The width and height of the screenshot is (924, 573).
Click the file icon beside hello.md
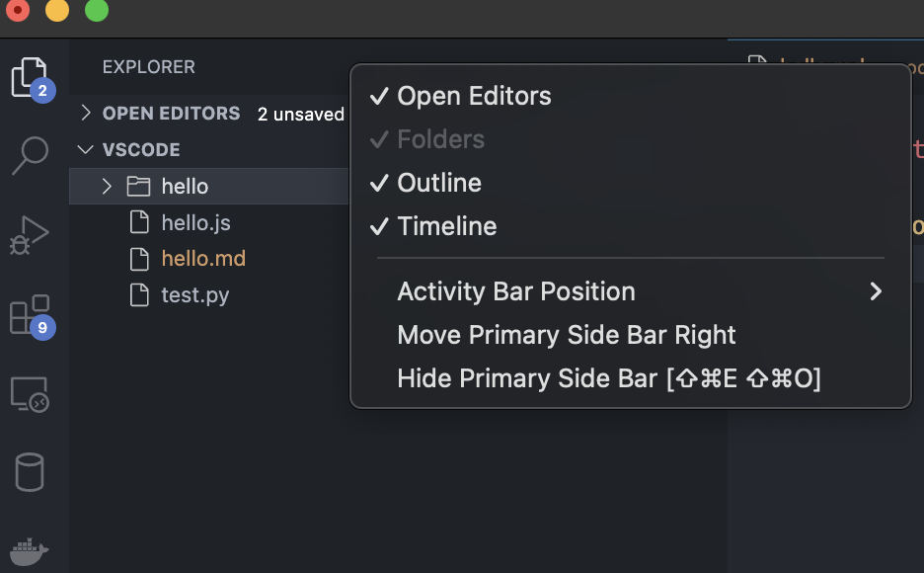139,259
